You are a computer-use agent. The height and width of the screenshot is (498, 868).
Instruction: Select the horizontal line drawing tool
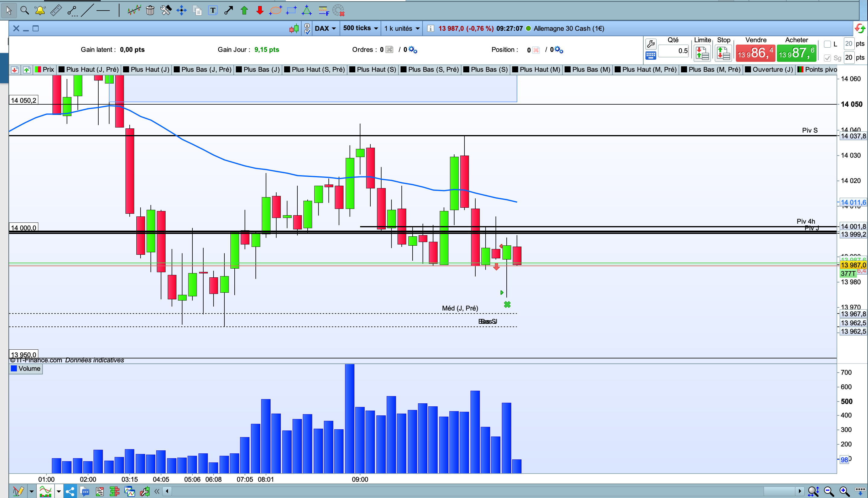(103, 10)
